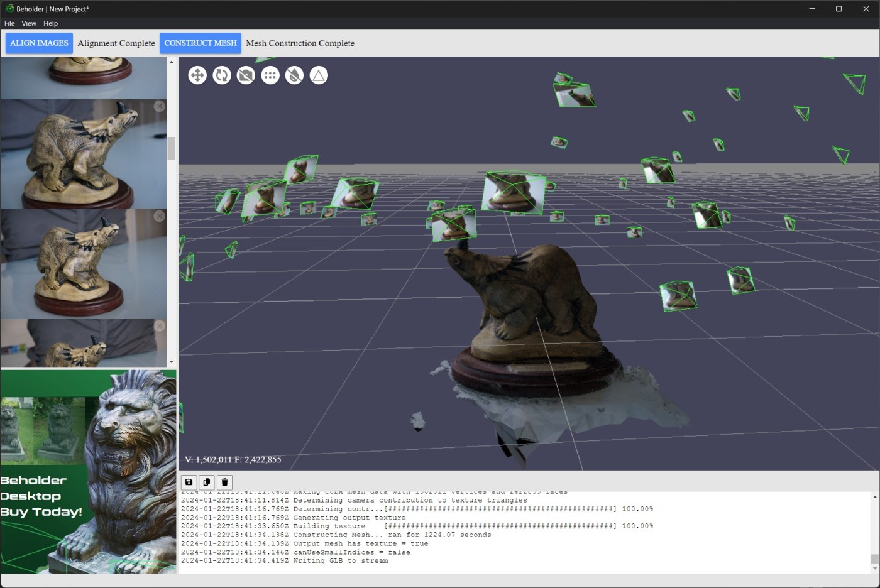The height and width of the screenshot is (588, 880).
Task: Click the triangle wireframe icon
Action: (x=319, y=75)
